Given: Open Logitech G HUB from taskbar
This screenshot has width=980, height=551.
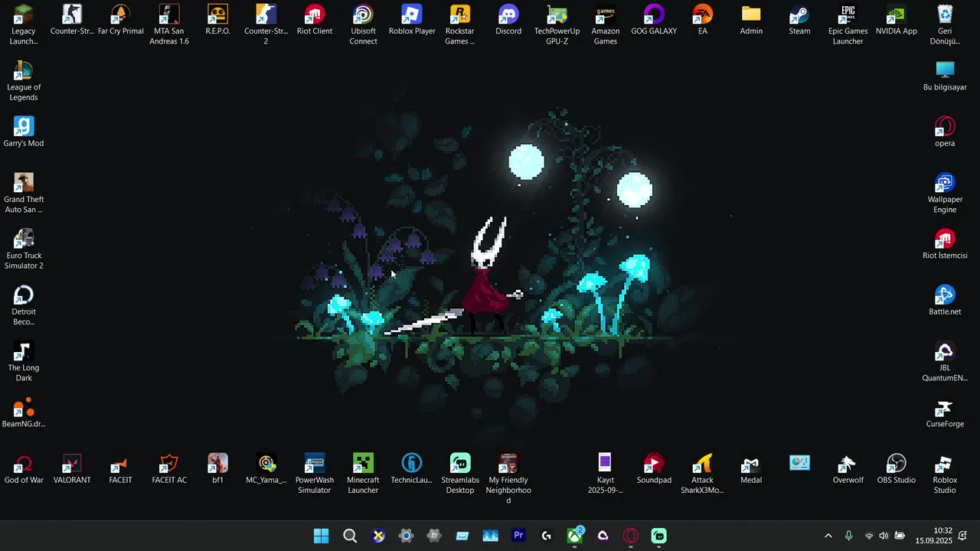Looking at the screenshot, I should click(547, 536).
